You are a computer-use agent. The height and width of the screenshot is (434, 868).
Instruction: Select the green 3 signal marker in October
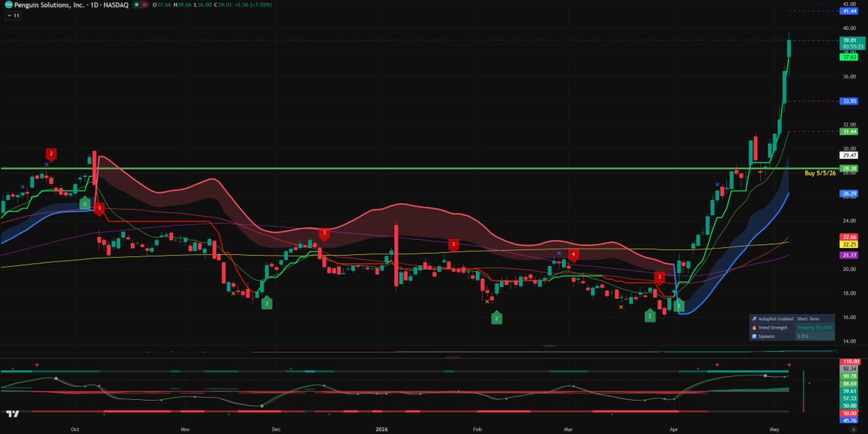(x=84, y=204)
